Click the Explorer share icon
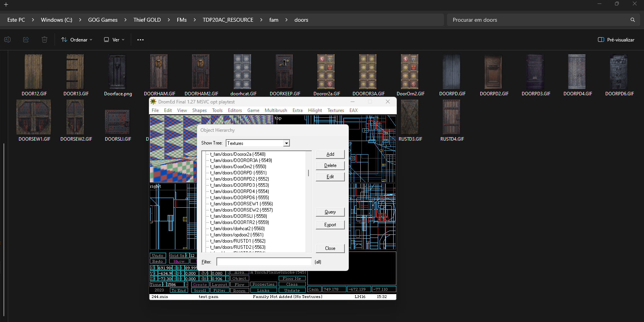 click(26, 40)
